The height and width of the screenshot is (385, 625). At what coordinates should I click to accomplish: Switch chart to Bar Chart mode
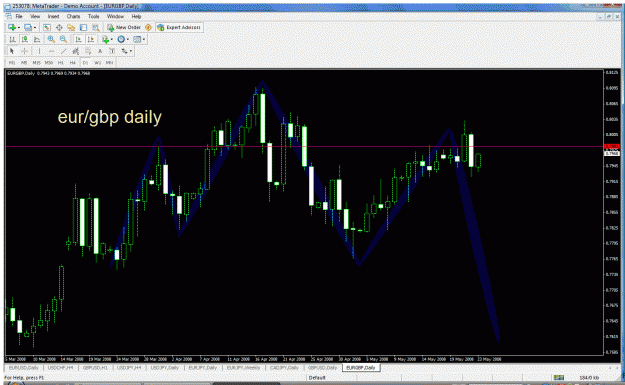tap(13, 39)
